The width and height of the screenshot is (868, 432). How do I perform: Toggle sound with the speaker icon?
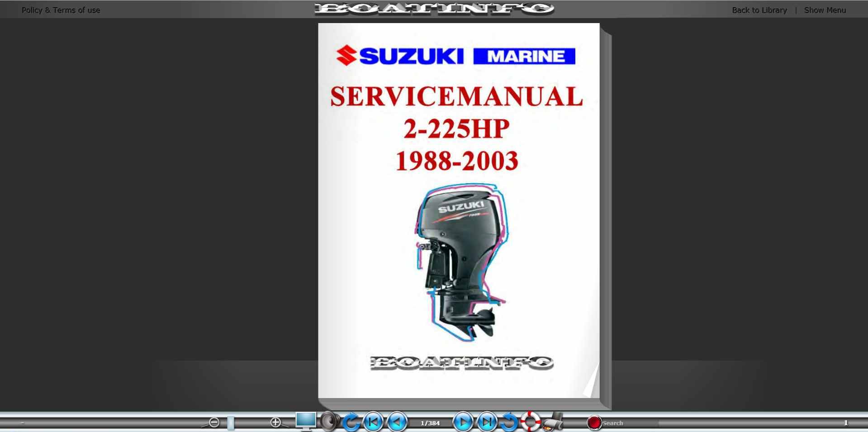pos(330,422)
